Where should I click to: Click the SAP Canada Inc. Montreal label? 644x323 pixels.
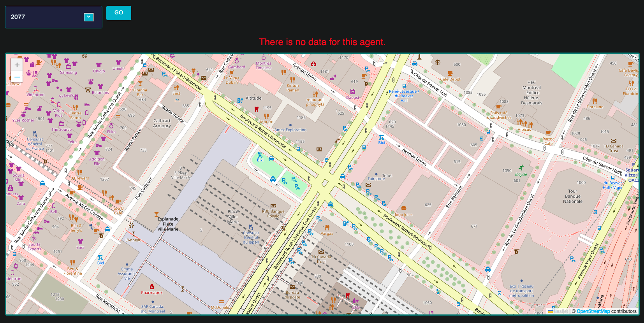coord(153,309)
